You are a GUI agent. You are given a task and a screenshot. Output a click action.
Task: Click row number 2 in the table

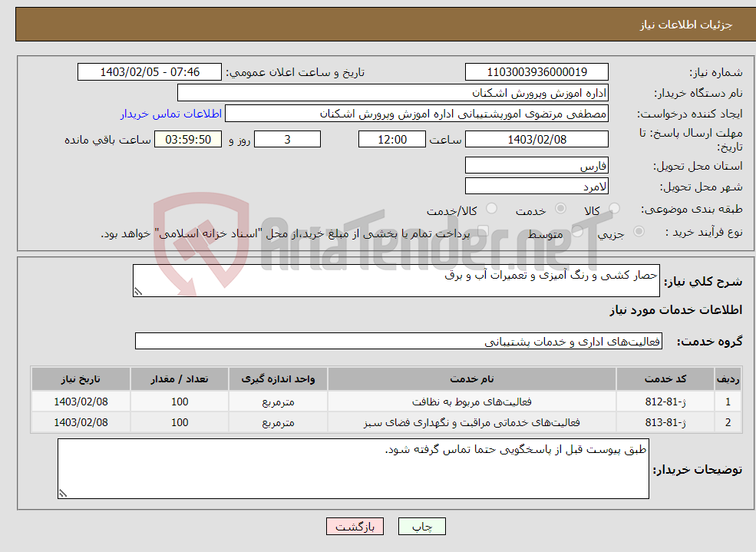coord(728,422)
